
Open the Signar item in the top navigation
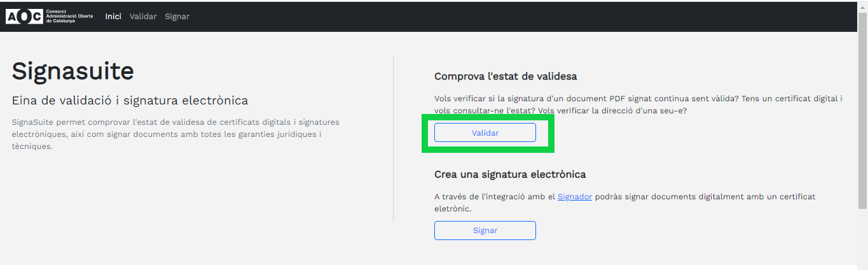click(177, 17)
